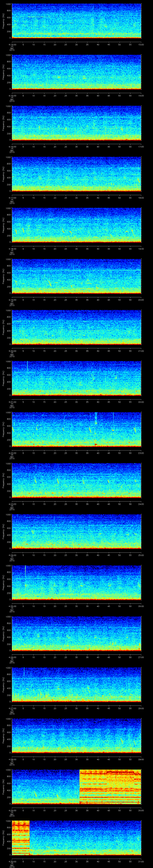This screenshot has width=153, height=868.
Task: Click the 17:00 end time label
Action: (x=141, y=147)
